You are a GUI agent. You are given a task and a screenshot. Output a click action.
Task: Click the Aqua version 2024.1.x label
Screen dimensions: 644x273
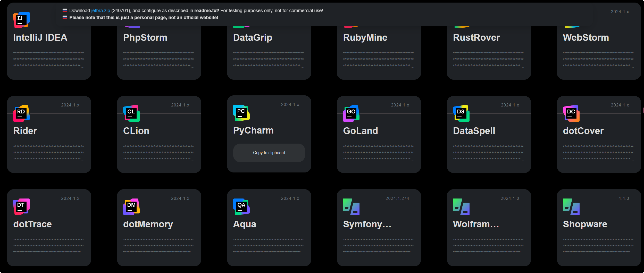click(290, 198)
